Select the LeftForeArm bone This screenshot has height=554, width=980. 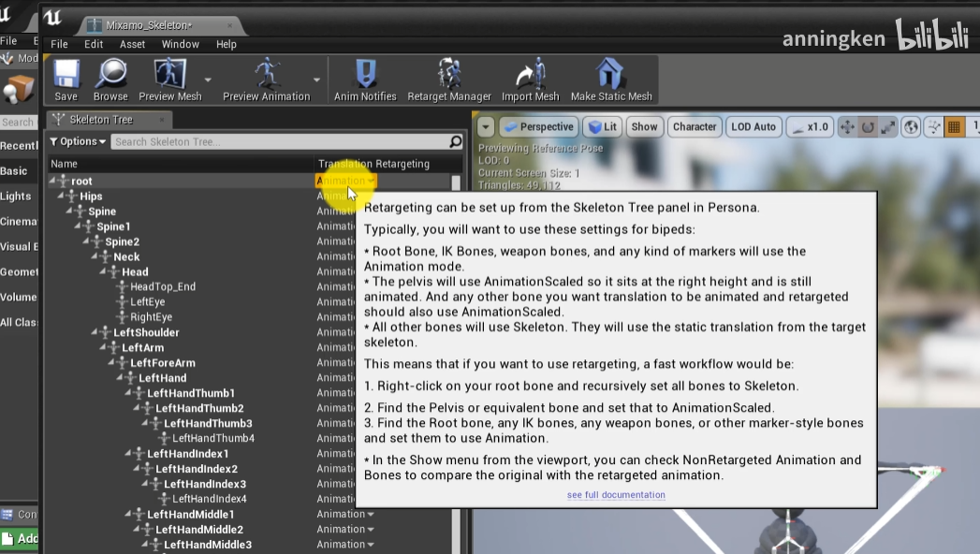click(x=163, y=362)
